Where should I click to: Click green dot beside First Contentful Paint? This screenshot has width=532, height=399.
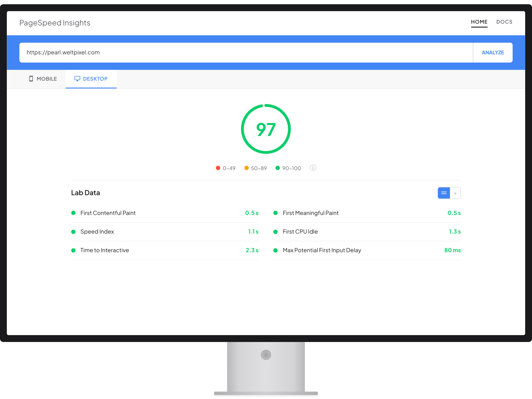click(73, 213)
